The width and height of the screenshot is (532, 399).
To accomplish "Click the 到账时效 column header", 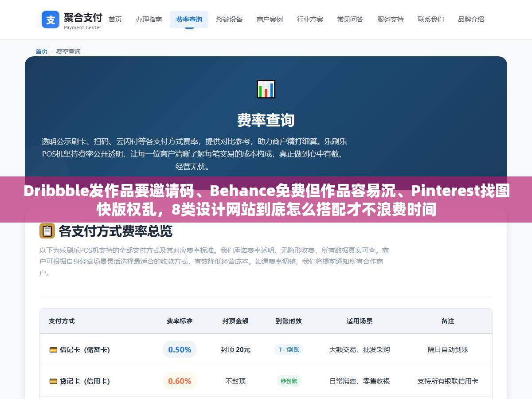I will (289, 321).
